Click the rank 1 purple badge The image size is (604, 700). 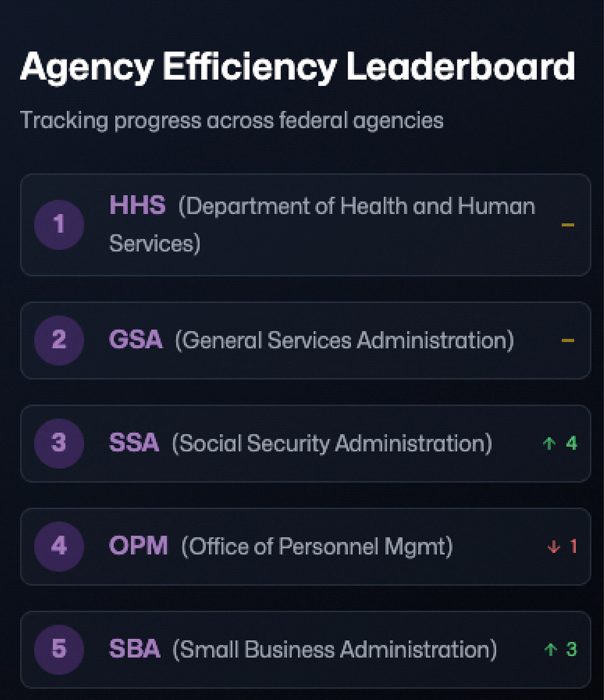(59, 224)
